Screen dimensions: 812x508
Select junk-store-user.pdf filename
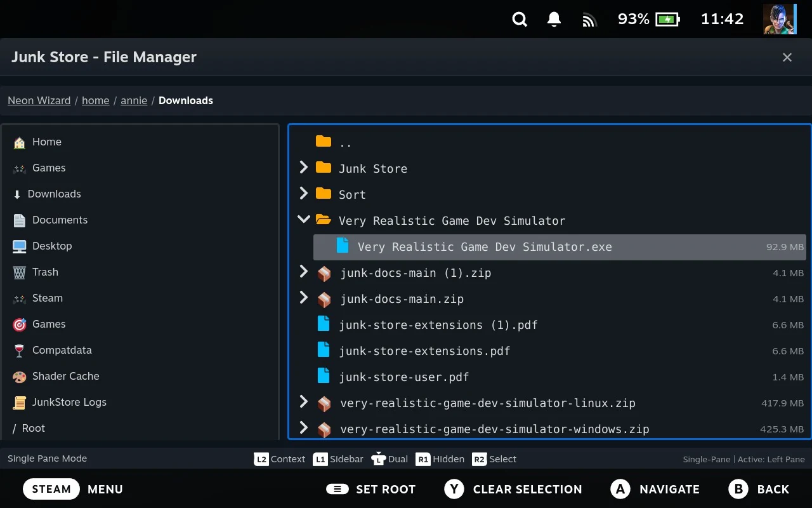click(x=404, y=377)
